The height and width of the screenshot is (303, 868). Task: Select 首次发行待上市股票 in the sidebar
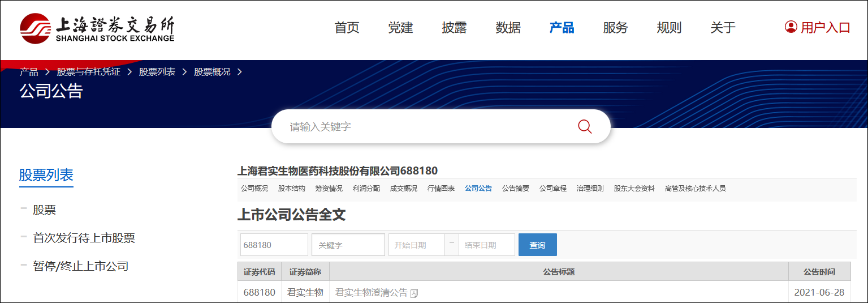[x=84, y=238]
